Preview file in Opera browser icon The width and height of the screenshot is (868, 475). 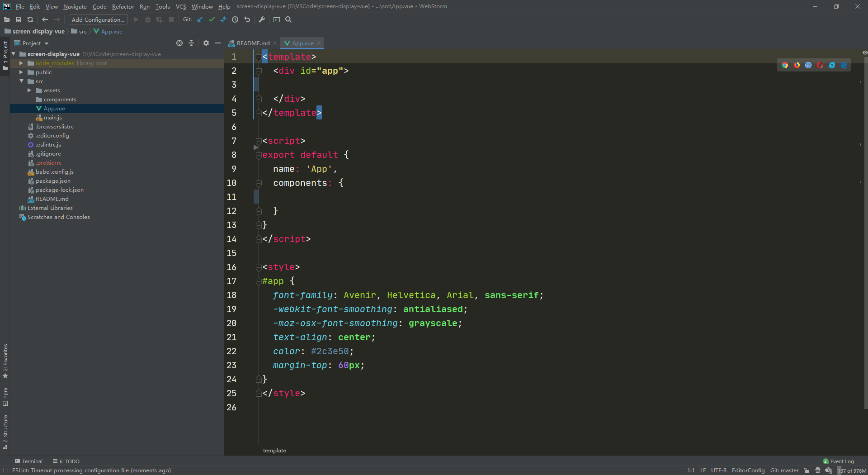[820, 65]
